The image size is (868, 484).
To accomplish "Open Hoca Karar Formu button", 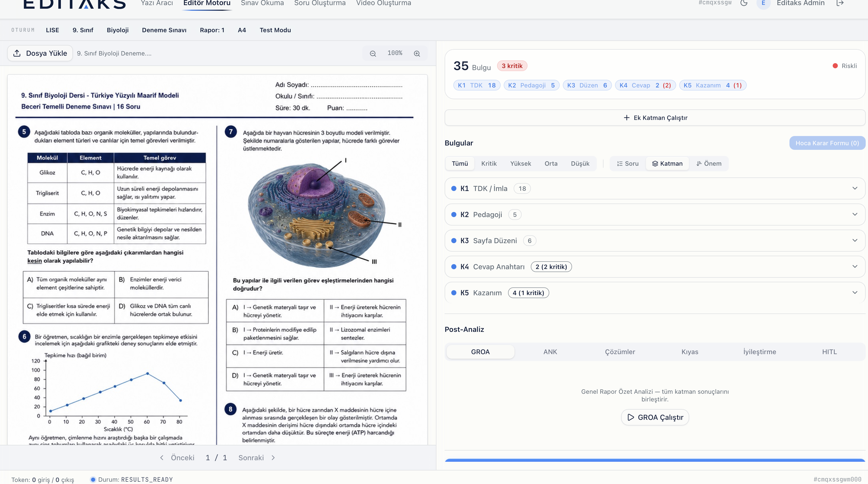I will (827, 143).
